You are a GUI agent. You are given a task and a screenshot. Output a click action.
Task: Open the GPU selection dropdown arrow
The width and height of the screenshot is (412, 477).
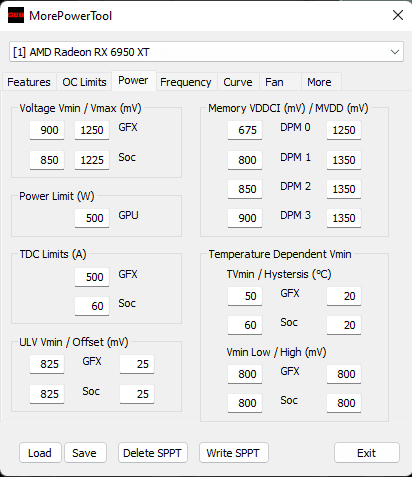point(395,52)
